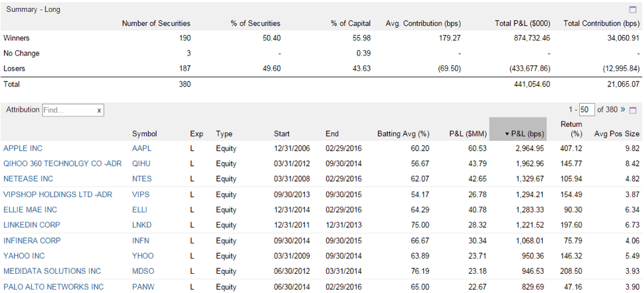Image resolution: width=644 pixels, height=293 pixels.
Task: Maximize the Attribution panel
Action: [x=633, y=110]
